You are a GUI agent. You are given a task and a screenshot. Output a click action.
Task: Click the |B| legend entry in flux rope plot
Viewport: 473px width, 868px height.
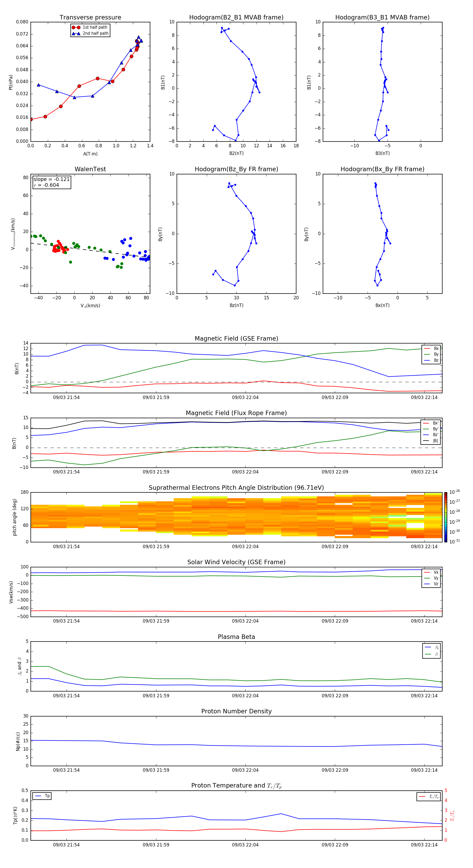[431, 441]
